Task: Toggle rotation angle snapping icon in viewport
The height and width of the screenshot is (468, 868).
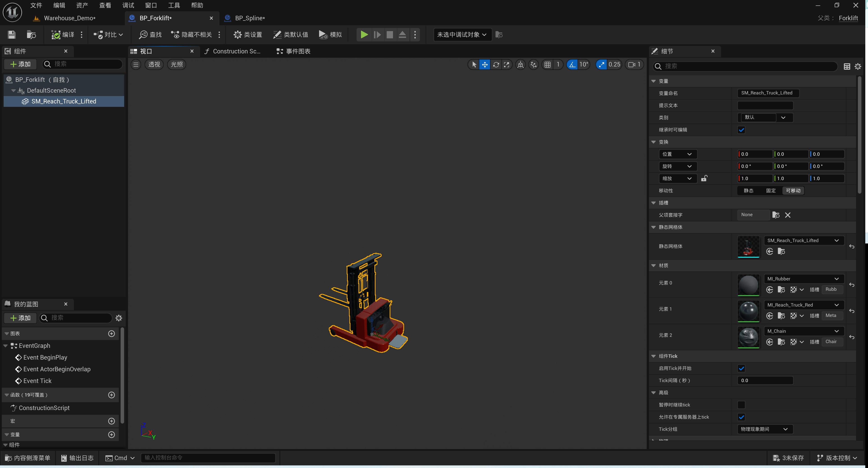Action: [x=572, y=64]
